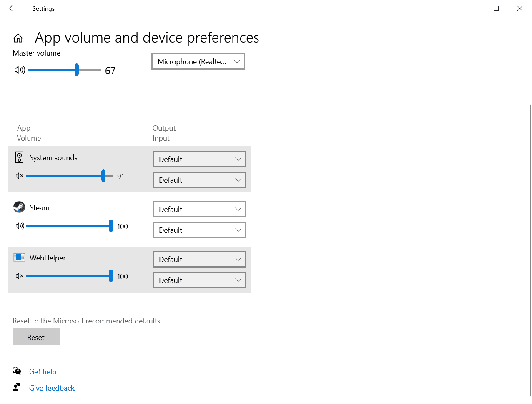This screenshot has height=404, width=532.
Task: Unmute WebHelper via its muted speaker icon
Action: click(19, 276)
